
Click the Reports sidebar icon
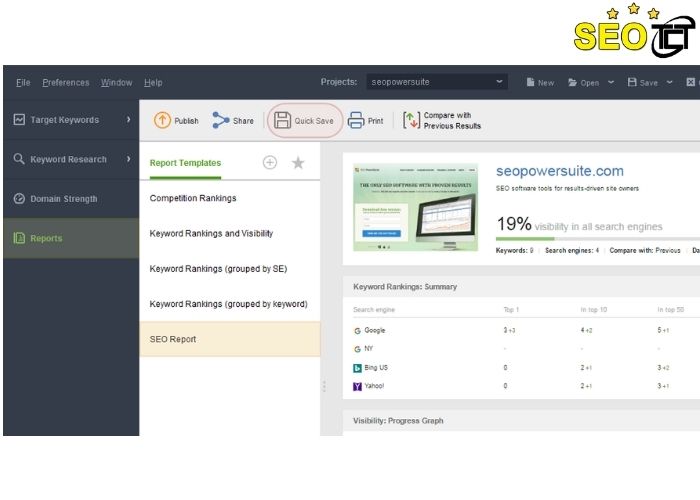click(19, 238)
